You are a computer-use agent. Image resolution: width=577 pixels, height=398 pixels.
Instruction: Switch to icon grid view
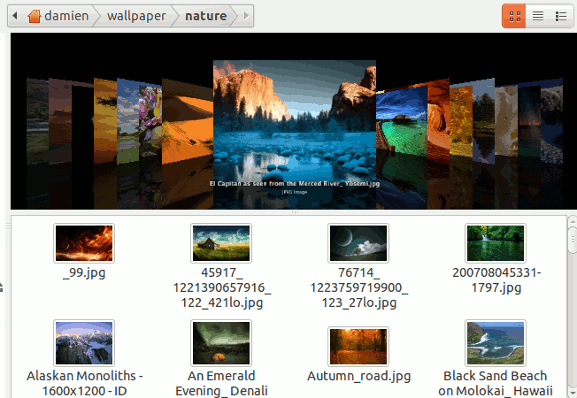click(514, 16)
